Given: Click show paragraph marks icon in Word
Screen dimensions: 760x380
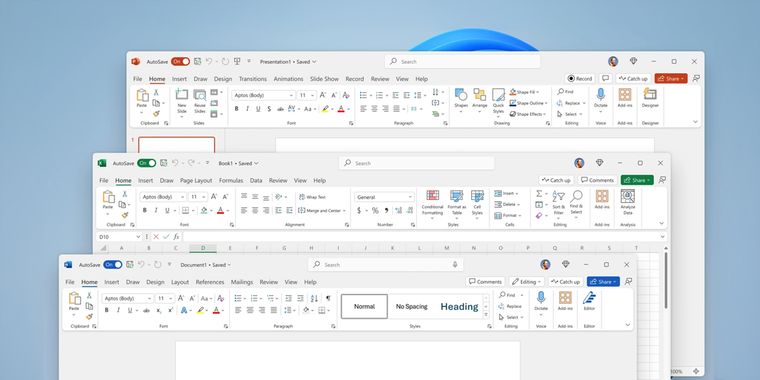Looking at the screenshot, I should point(328,299).
